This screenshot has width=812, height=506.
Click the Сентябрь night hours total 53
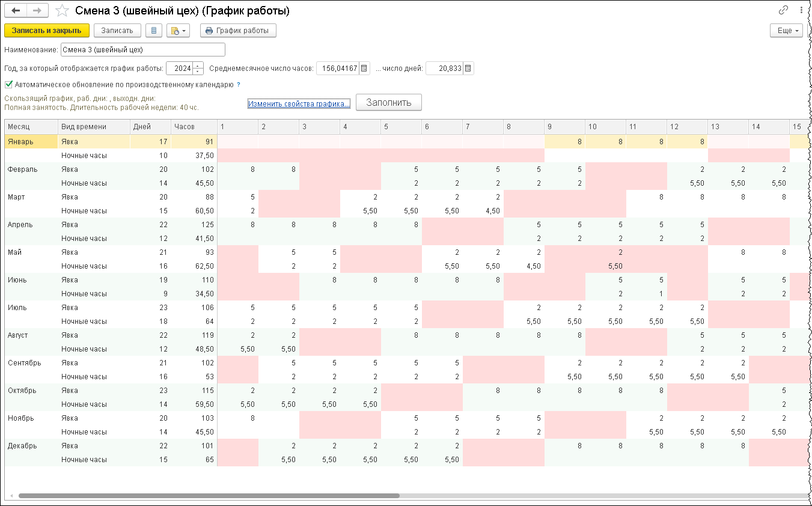coord(194,377)
